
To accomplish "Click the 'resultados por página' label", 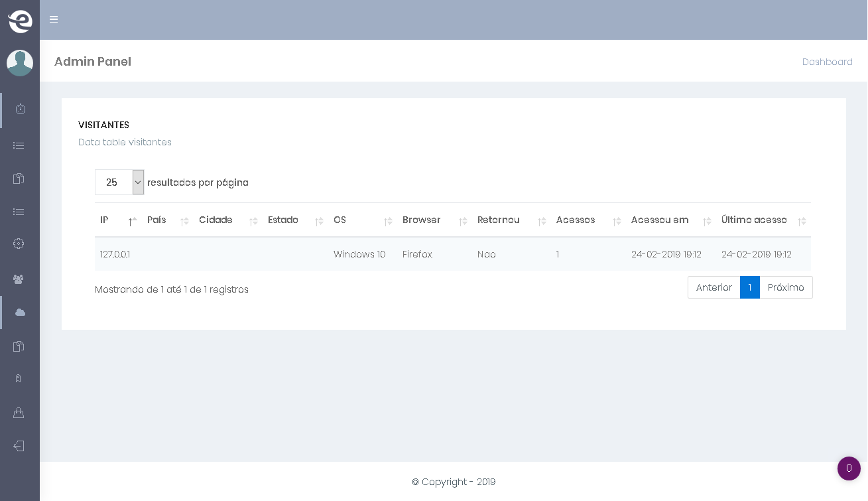I will click(198, 182).
